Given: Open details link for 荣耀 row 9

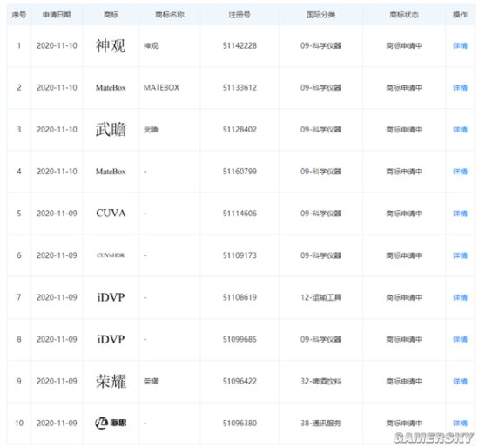Looking at the screenshot, I should [x=460, y=382].
